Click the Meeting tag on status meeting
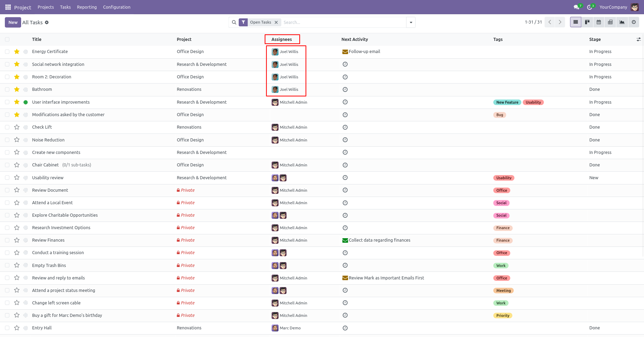 click(x=503, y=291)
